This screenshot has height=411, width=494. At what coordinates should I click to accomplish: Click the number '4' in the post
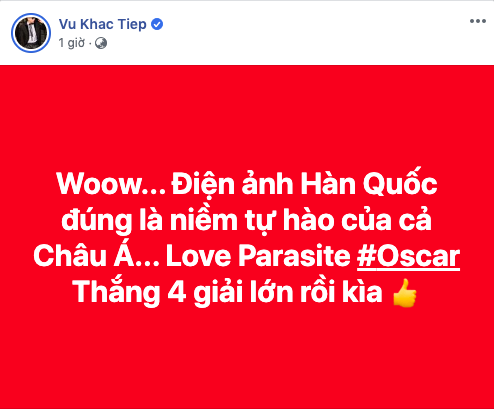pos(177,292)
